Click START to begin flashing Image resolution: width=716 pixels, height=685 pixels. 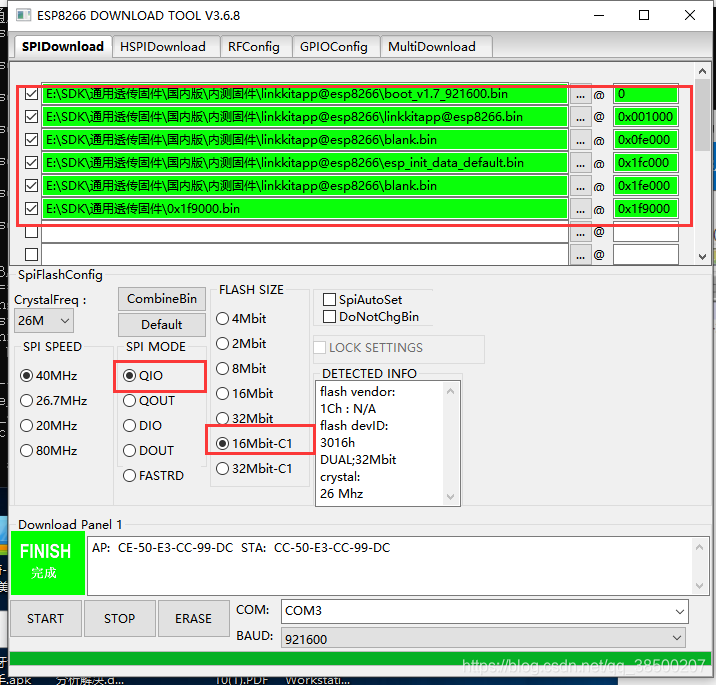(46, 619)
